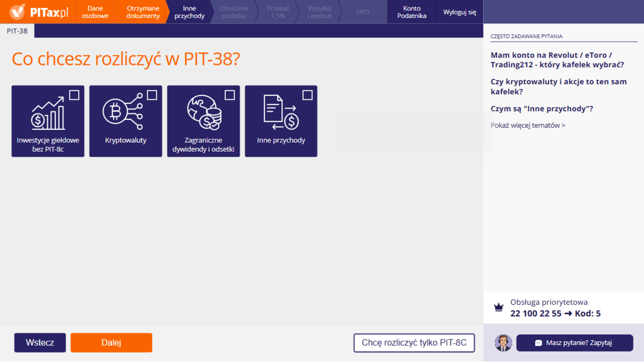Expand the Revolut / eToro / Trading212 question
644x362 pixels.
pos(557,60)
